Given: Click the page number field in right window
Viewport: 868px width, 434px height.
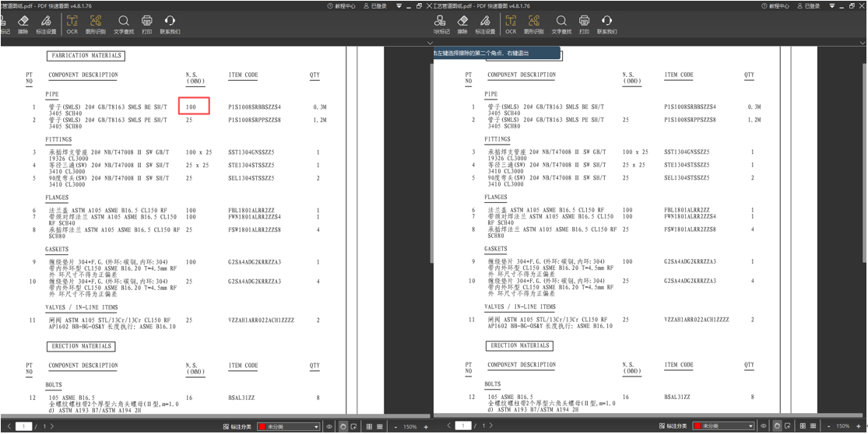Looking at the screenshot, I should click(x=463, y=426).
